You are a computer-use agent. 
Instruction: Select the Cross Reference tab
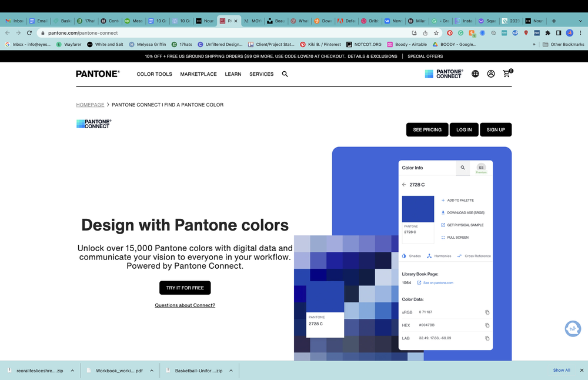point(474,256)
